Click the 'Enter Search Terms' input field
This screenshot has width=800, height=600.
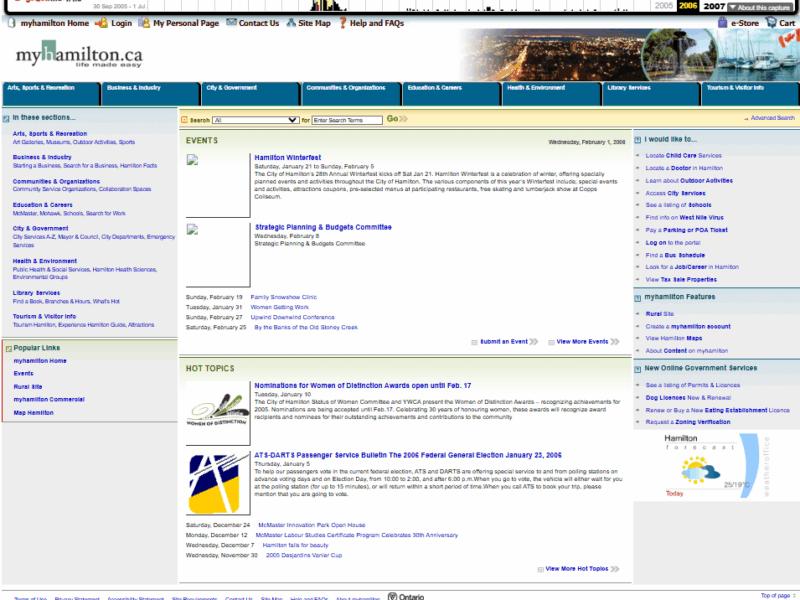click(347, 120)
